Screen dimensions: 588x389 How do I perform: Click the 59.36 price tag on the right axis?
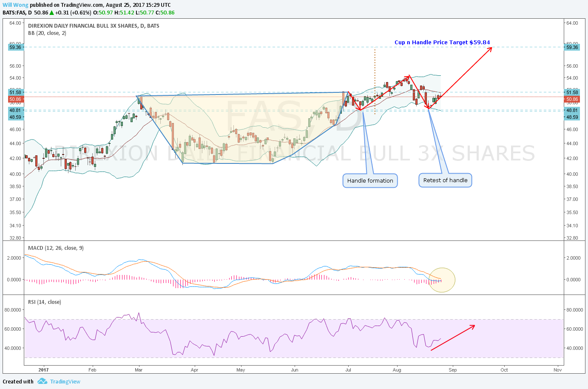pos(572,47)
